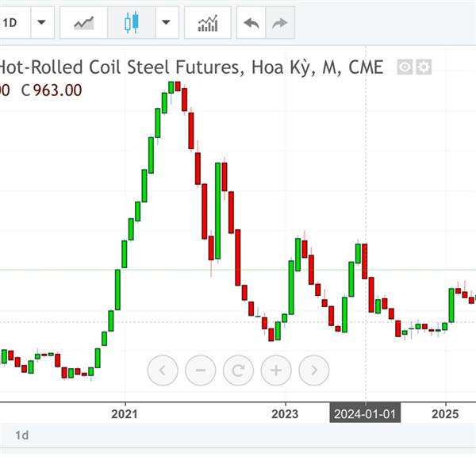This screenshot has width=476, height=476.
Task: Expand the interval dropdown arrow
Action: [42, 23]
